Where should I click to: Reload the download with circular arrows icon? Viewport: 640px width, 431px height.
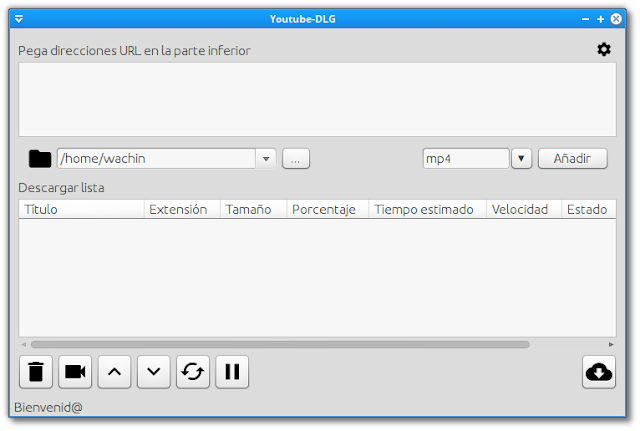(x=193, y=372)
